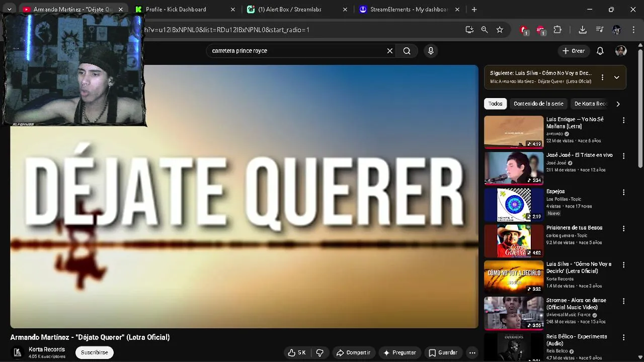Open Cómo No Voy a Decirlo thumbnail
644x362 pixels.
click(514, 277)
